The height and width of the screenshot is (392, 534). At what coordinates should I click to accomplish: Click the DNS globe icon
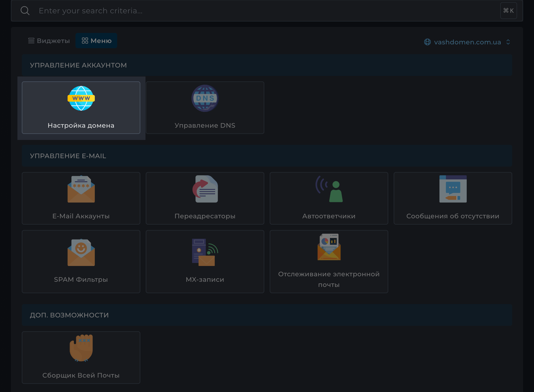click(205, 98)
